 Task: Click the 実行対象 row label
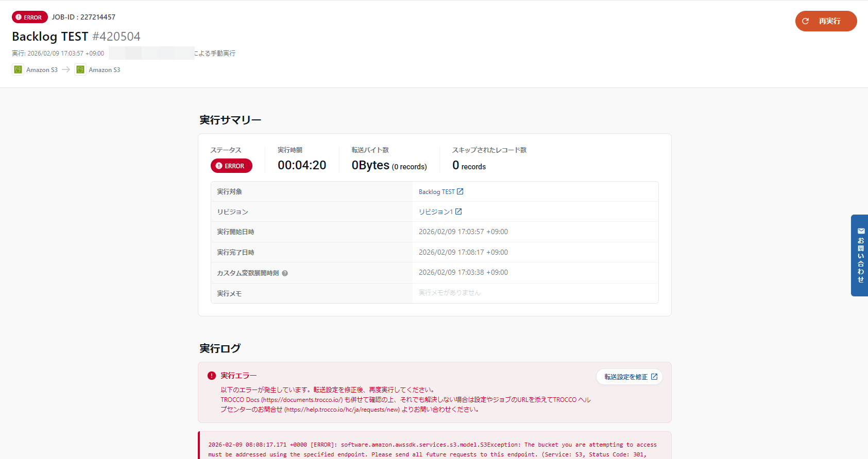point(229,191)
